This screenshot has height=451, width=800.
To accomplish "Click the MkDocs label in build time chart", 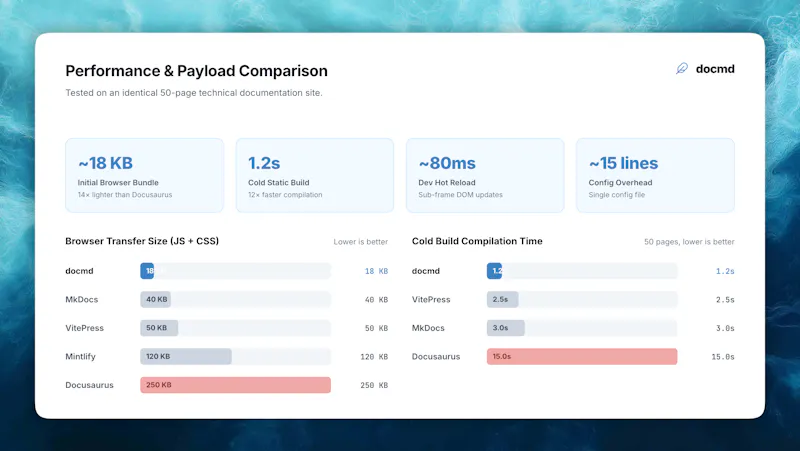I will [428, 328].
